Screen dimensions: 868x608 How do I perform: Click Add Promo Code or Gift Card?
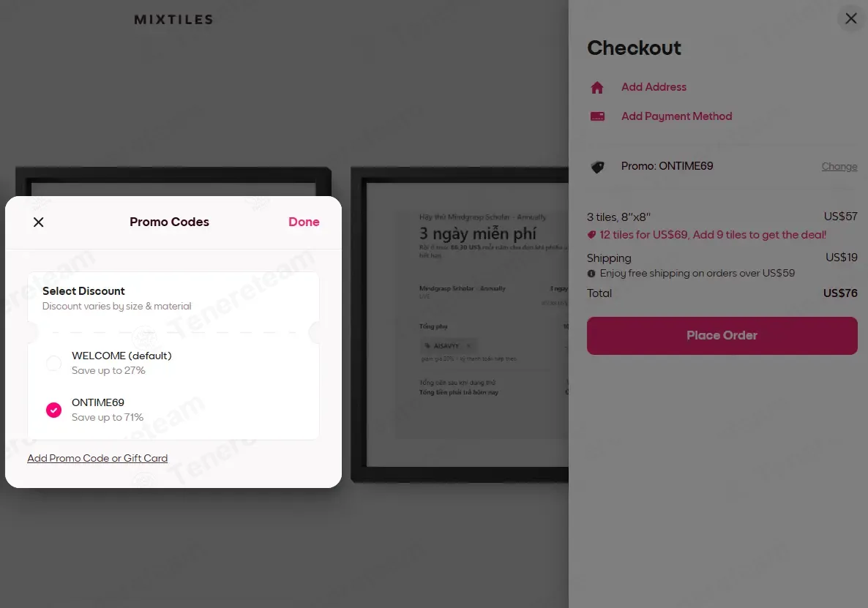click(x=97, y=459)
